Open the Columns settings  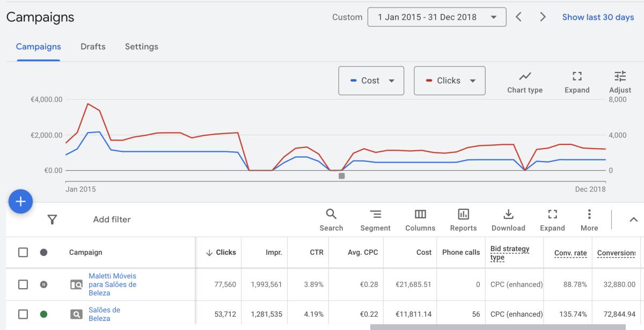point(420,220)
